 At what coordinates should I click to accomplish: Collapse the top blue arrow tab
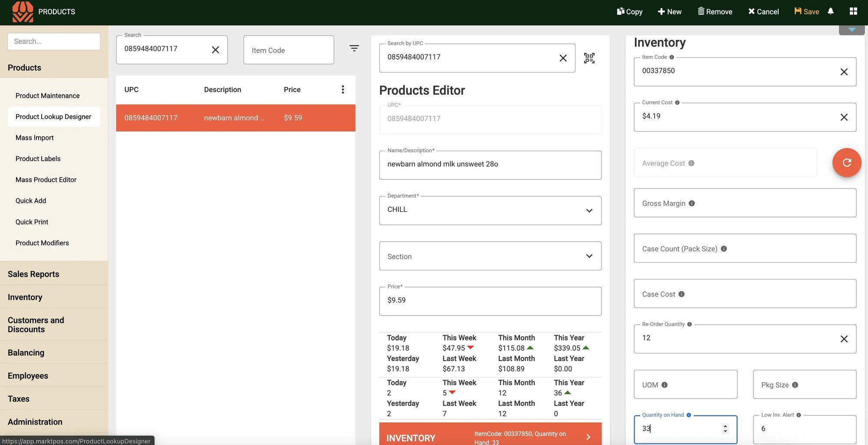[x=852, y=30]
